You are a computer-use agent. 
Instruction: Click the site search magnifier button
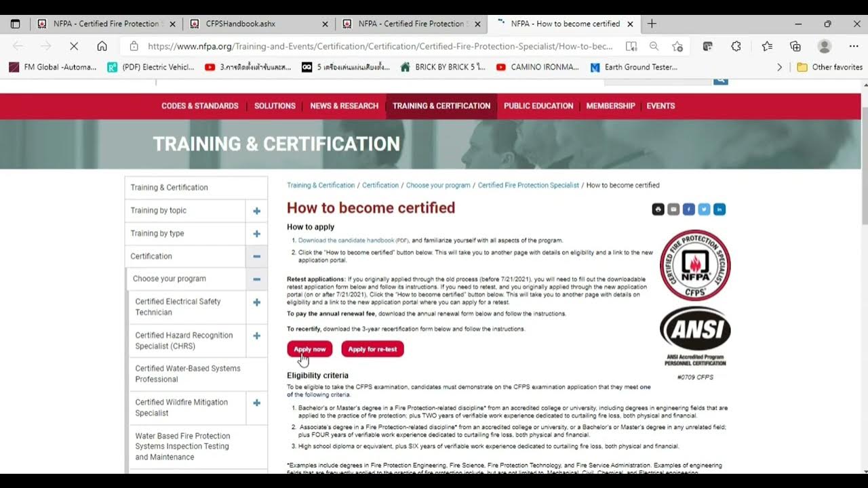[720, 81]
